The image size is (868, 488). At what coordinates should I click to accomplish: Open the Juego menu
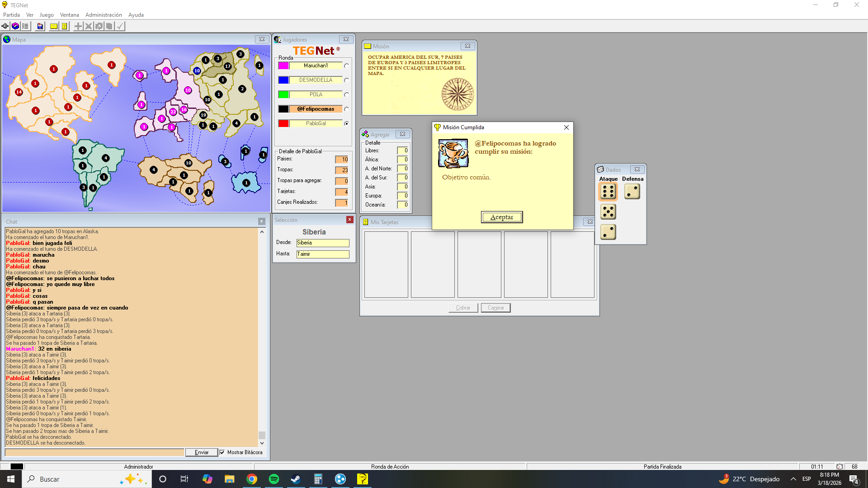pos(47,15)
